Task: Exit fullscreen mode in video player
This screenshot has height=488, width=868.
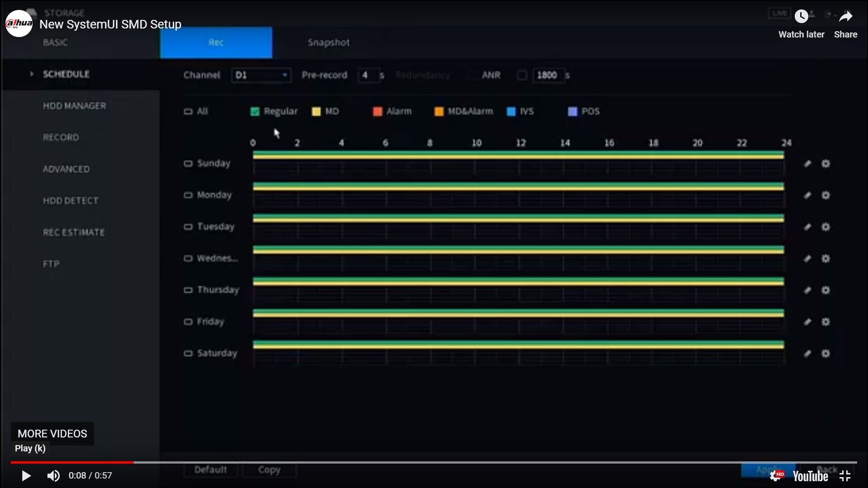Action: 845,476
